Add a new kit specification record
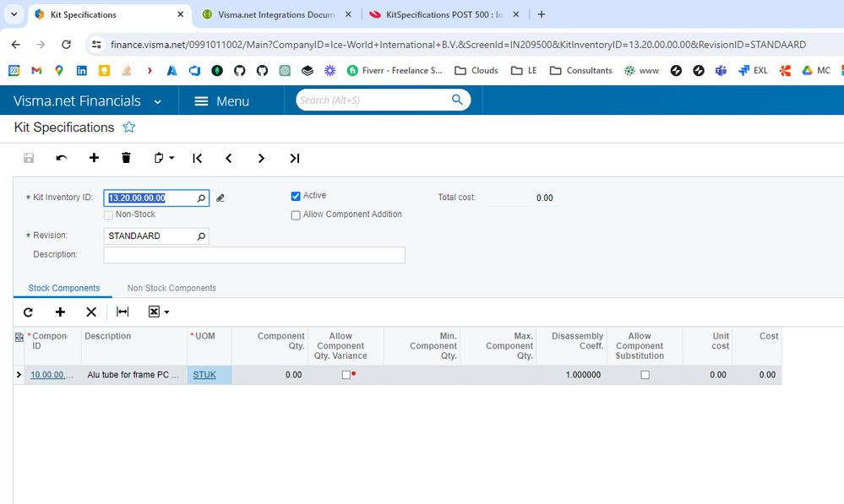Image resolution: width=844 pixels, height=504 pixels. tap(94, 158)
